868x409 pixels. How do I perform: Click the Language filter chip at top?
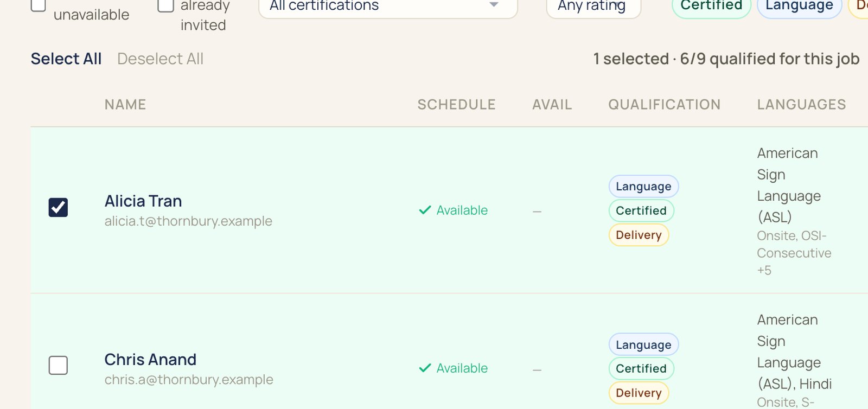tap(799, 7)
